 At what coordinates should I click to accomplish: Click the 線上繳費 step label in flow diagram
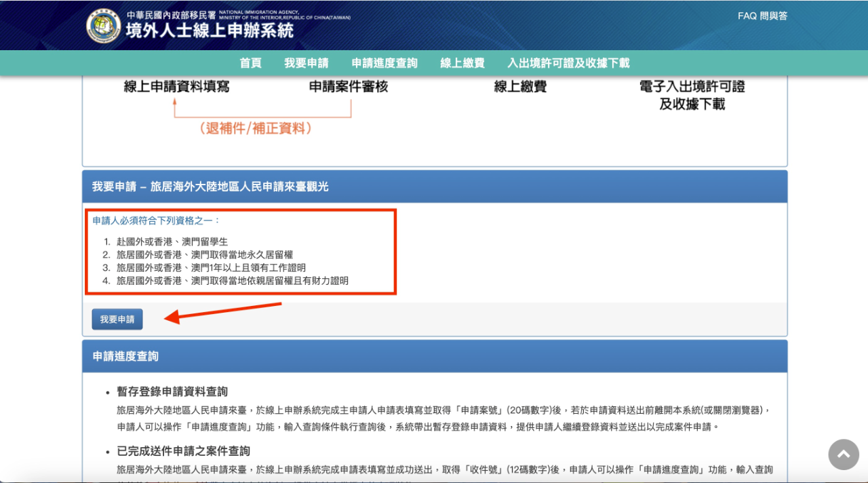[x=520, y=87]
